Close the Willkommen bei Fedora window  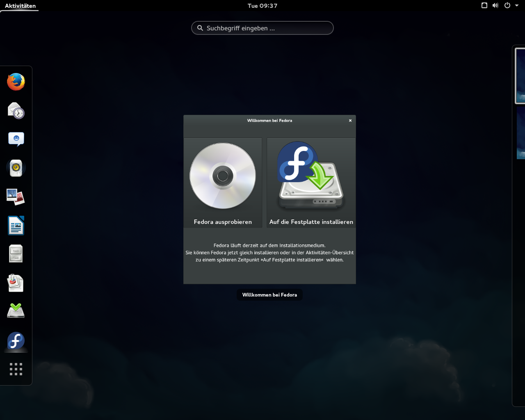tap(350, 121)
